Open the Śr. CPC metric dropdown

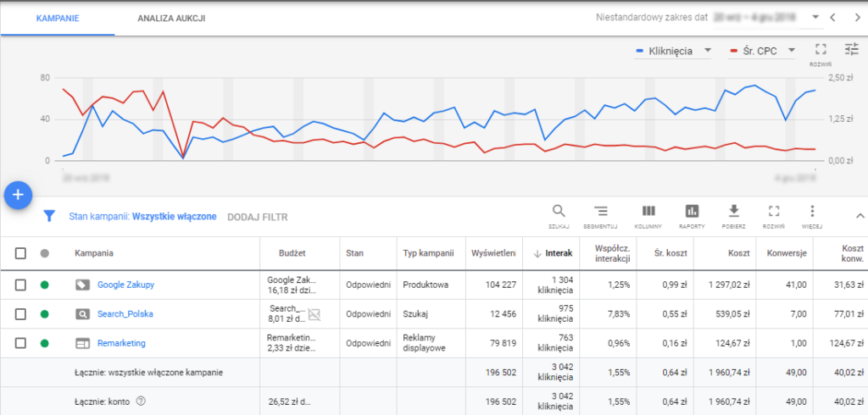762,52
